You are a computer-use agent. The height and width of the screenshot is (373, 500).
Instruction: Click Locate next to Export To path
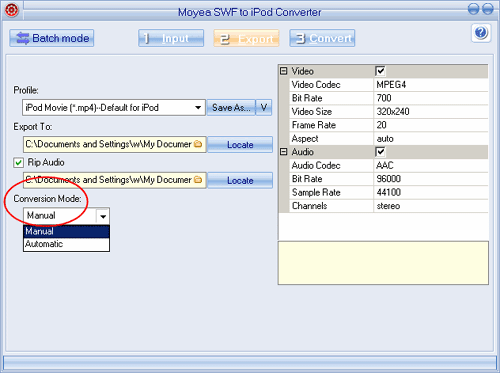coord(240,145)
